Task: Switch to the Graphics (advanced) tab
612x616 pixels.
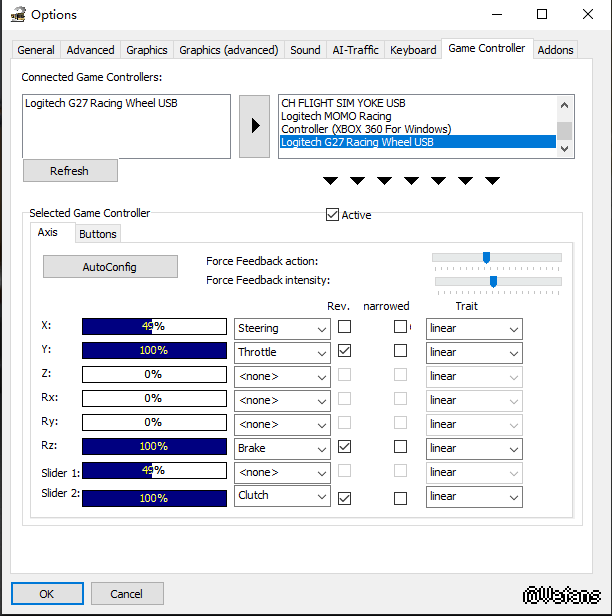Action: [228, 50]
